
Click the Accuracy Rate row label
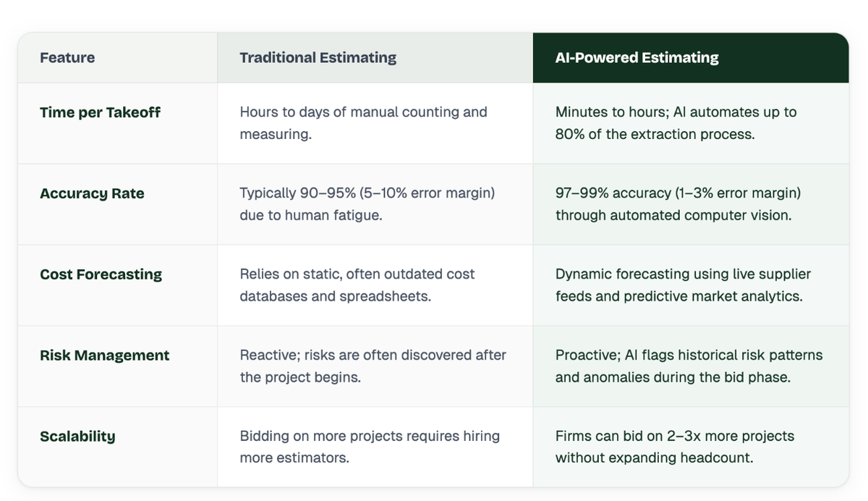click(92, 193)
